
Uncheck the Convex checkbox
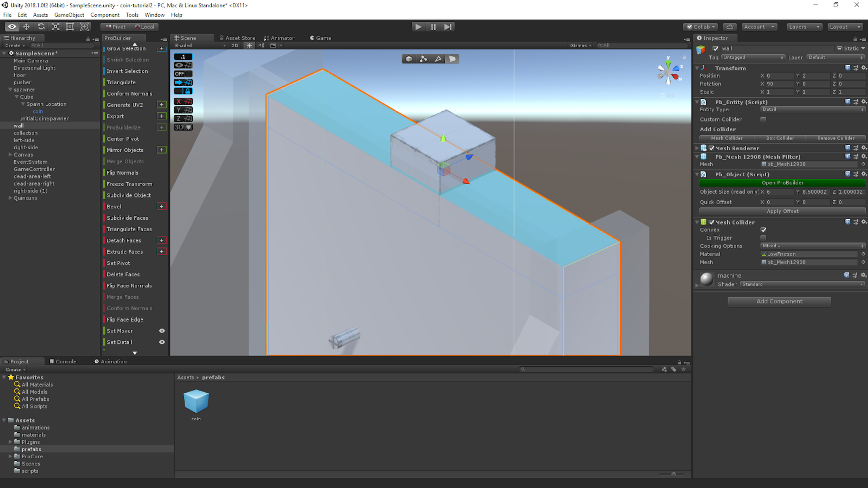point(763,230)
